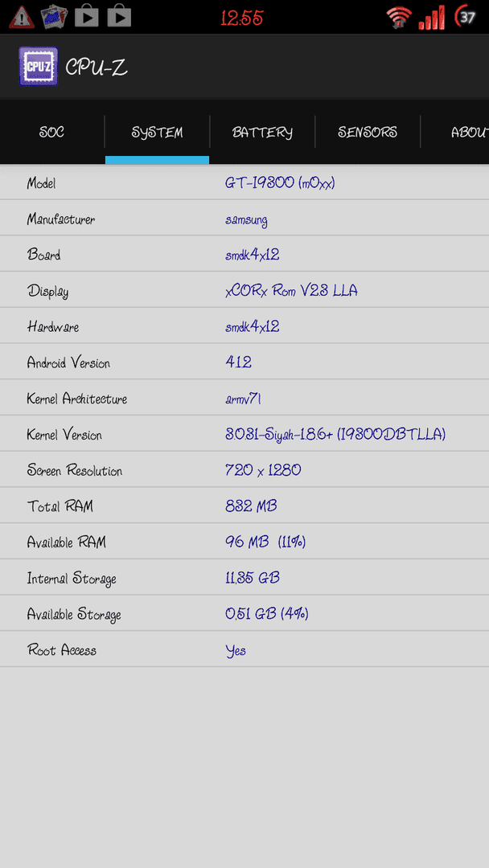The width and height of the screenshot is (489, 868).
Task: Select Android version value 4.1.2
Action: tap(238, 362)
